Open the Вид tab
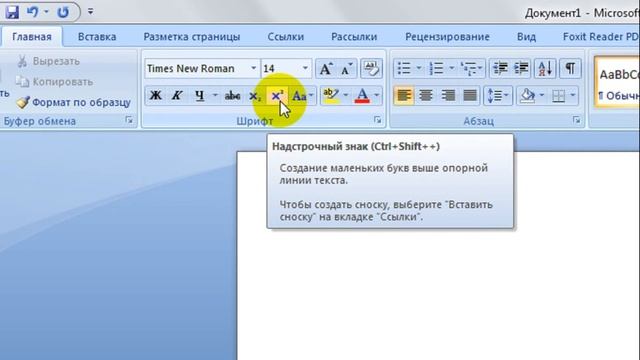The image size is (640, 360). click(x=527, y=37)
